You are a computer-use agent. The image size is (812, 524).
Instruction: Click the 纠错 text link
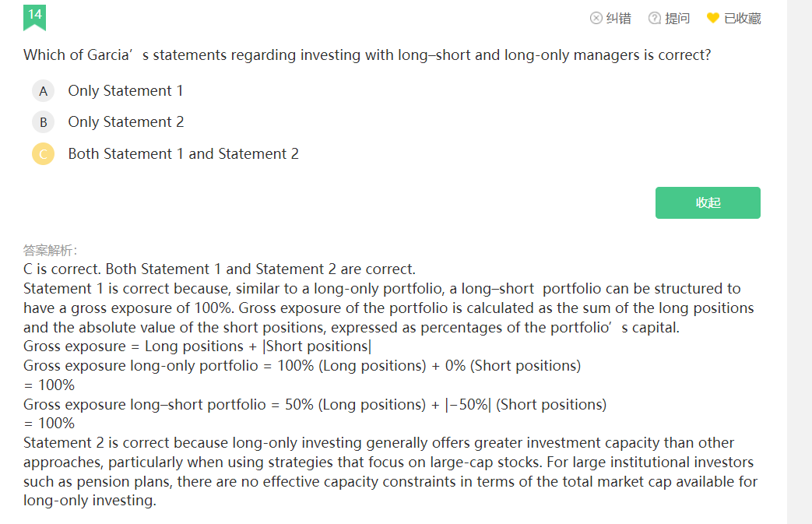click(619, 18)
